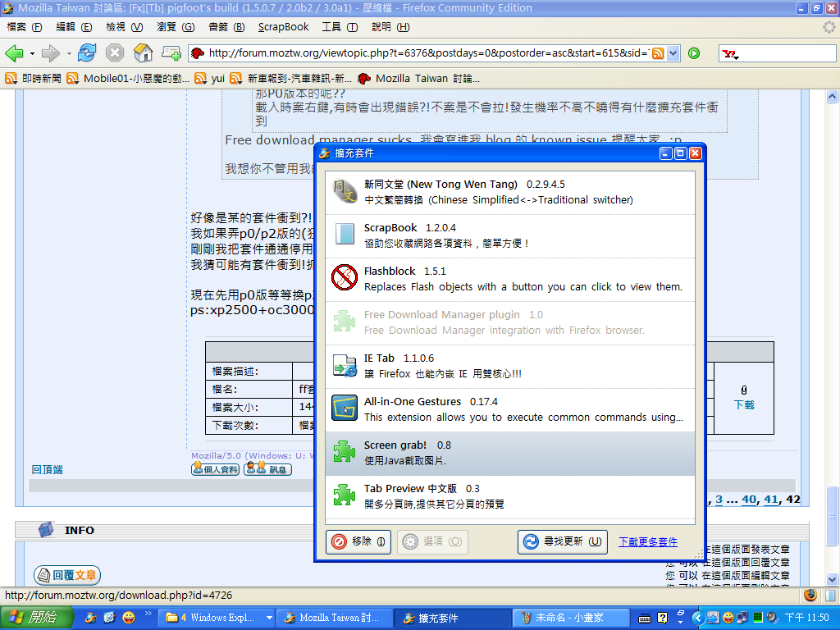Open the ScrapBook menu

(283, 27)
